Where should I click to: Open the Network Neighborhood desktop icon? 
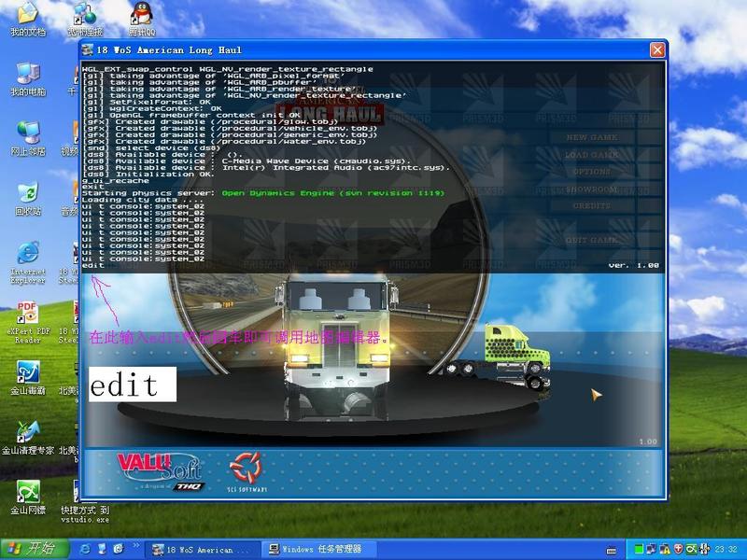27,134
